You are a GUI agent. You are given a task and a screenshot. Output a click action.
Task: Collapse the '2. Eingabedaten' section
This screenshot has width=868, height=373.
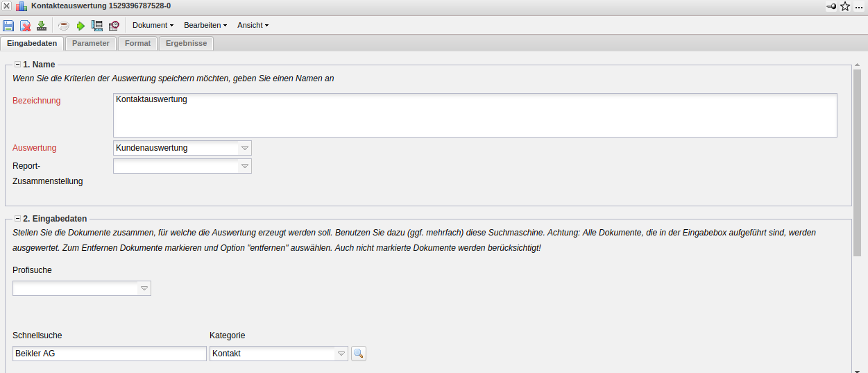[x=17, y=219]
